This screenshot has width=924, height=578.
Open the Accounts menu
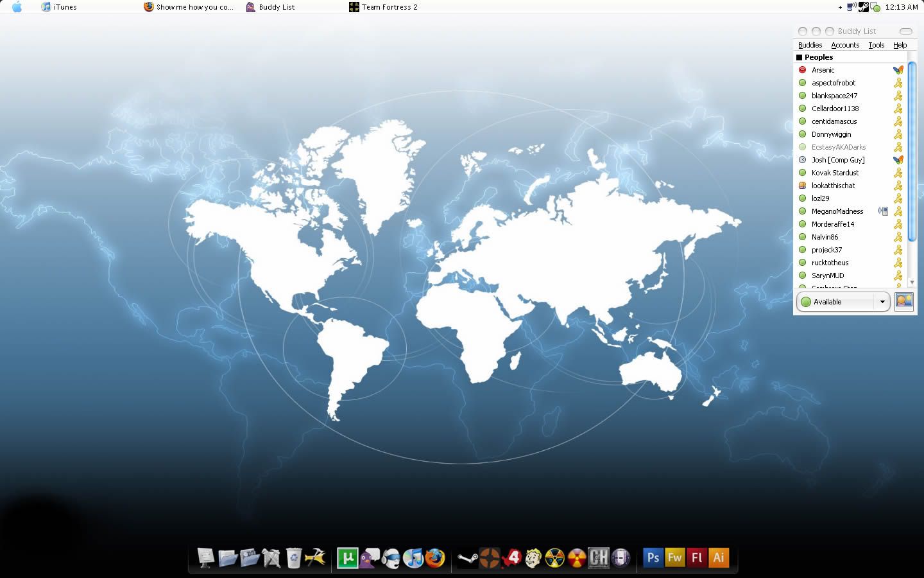click(845, 45)
